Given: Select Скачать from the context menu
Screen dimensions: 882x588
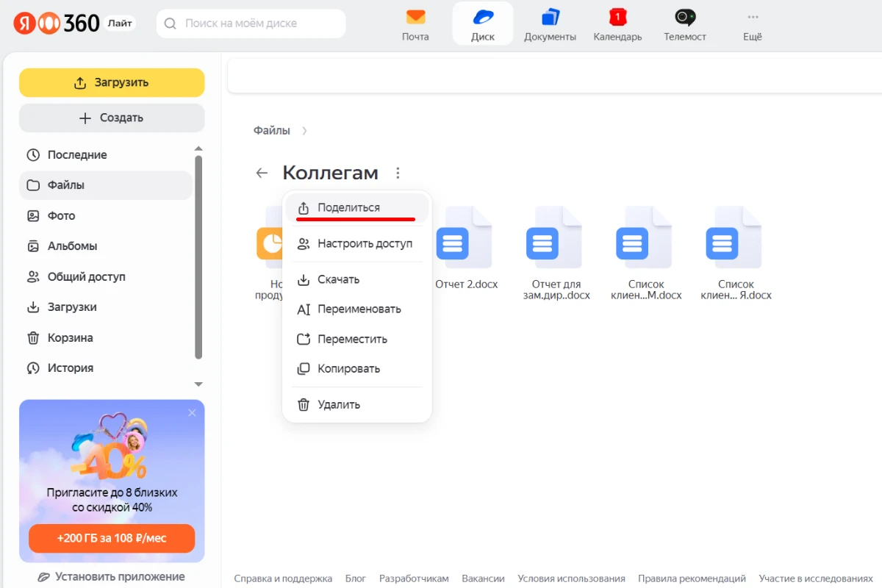Looking at the screenshot, I should point(356,279).
